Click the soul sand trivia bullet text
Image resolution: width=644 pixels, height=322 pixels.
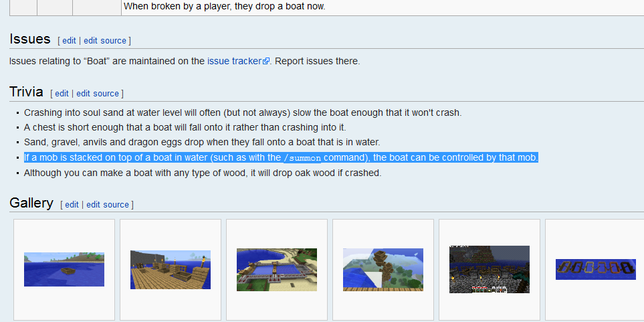click(243, 112)
